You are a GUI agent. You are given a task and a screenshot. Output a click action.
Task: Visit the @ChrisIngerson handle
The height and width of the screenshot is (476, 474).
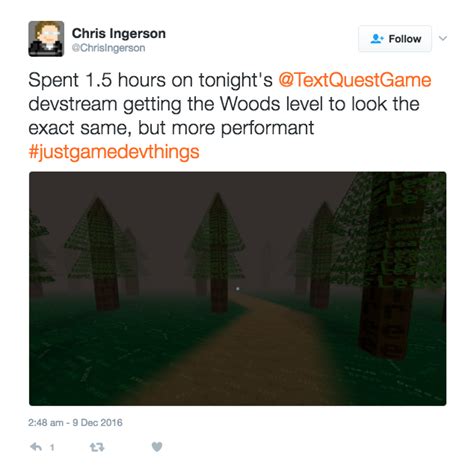(109, 48)
